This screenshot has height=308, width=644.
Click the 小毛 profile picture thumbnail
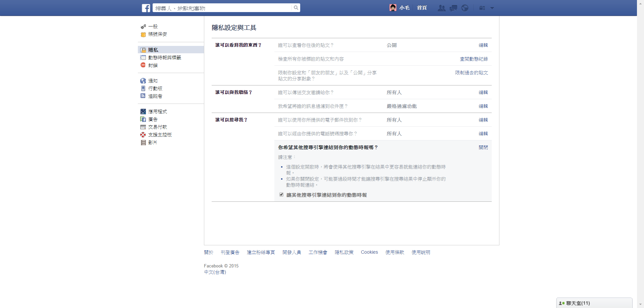393,8
